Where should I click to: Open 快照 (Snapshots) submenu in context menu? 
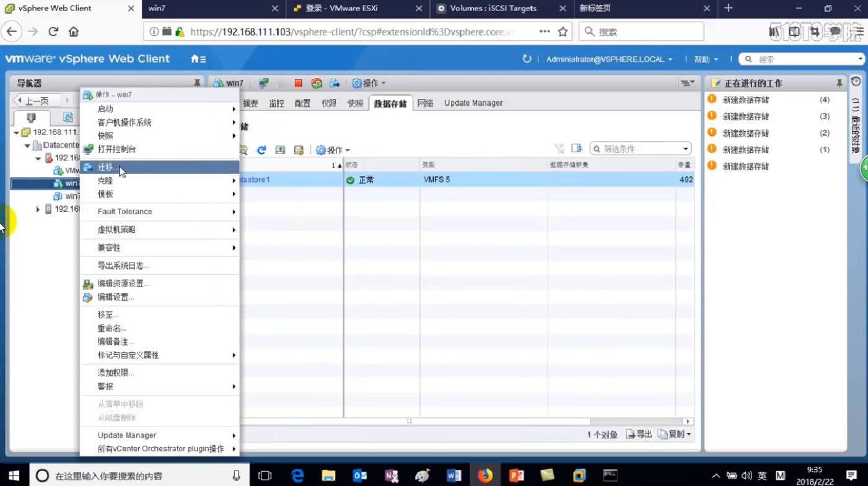pyautogui.click(x=160, y=136)
